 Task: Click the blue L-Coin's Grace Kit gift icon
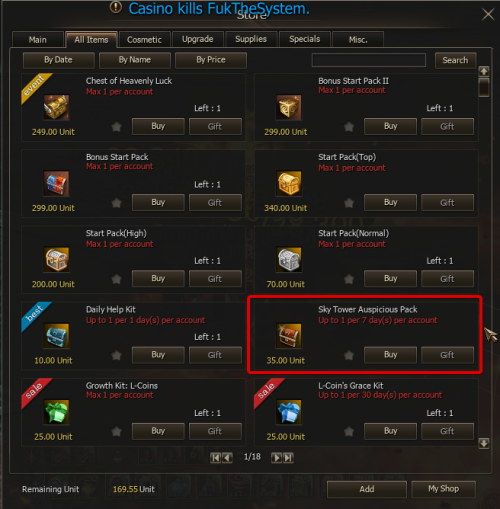coord(289,412)
